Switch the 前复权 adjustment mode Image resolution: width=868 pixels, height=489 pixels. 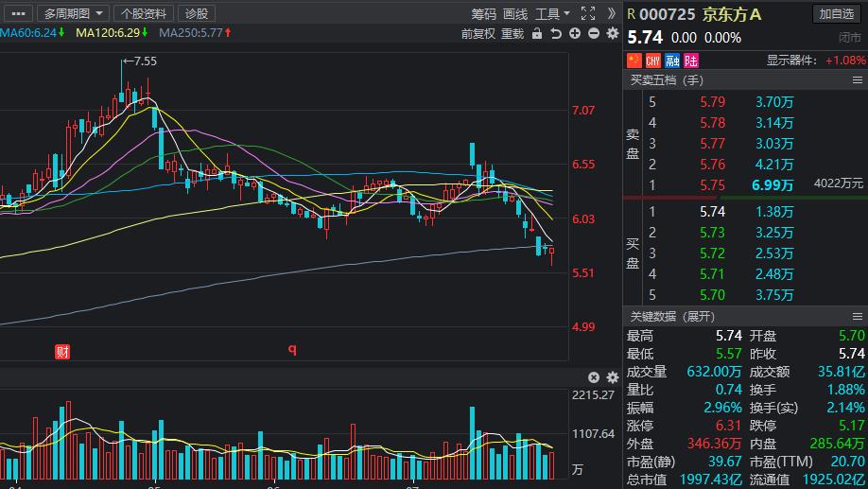477,34
